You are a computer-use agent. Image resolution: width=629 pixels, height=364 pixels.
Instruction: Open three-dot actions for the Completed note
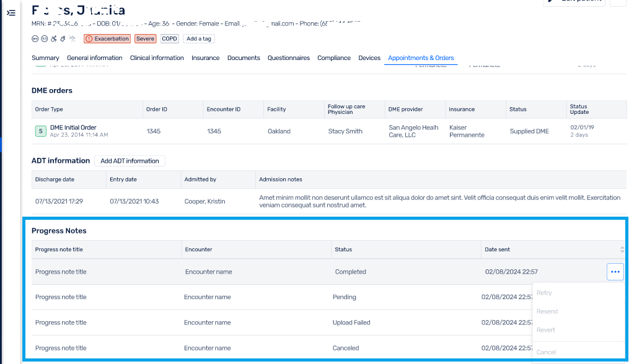pyautogui.click(x=615, y=272)
